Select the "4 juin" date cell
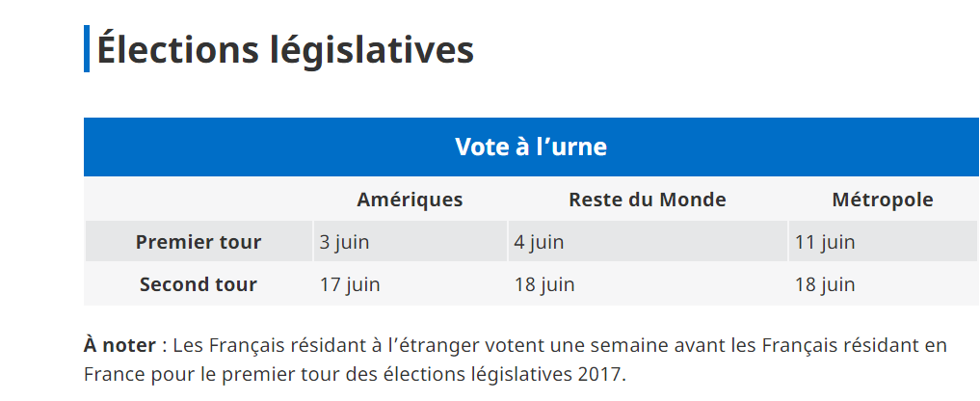 click(539, 242)
